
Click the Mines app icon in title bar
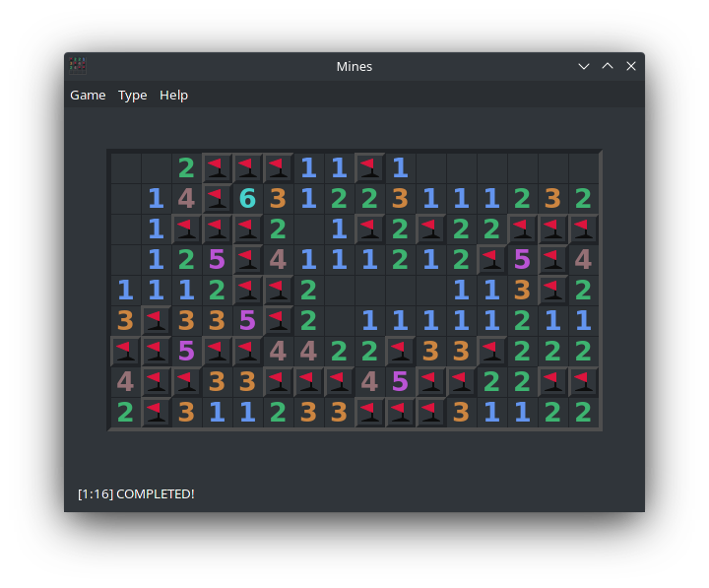pyautogui.click(x=78, y=66)
